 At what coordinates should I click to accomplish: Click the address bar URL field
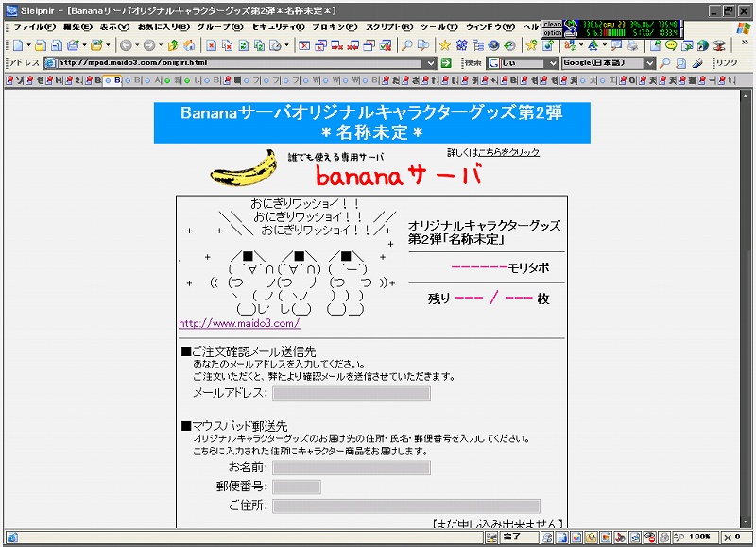coord(241,63)
